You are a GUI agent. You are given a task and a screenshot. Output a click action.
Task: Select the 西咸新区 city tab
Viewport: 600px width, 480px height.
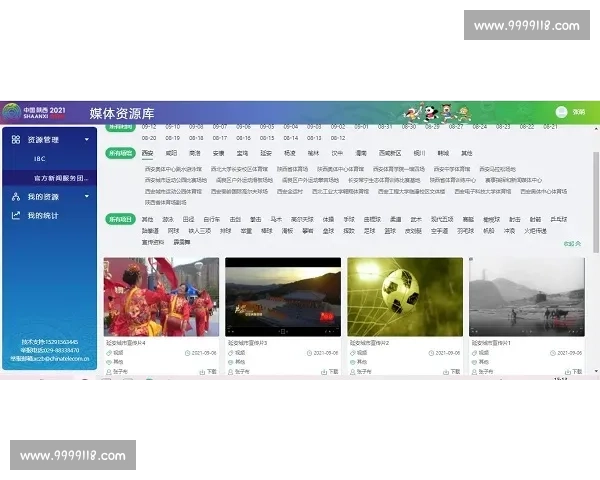click(x=390, y=153)
